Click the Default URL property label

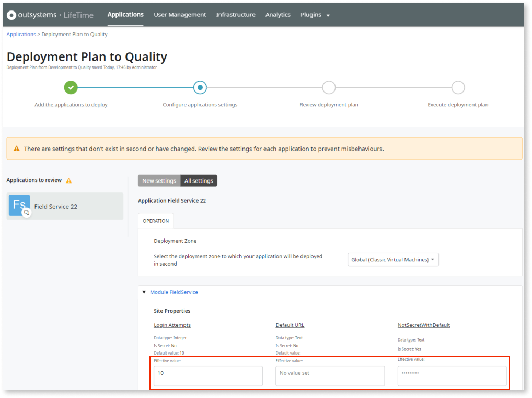(290, 325)
